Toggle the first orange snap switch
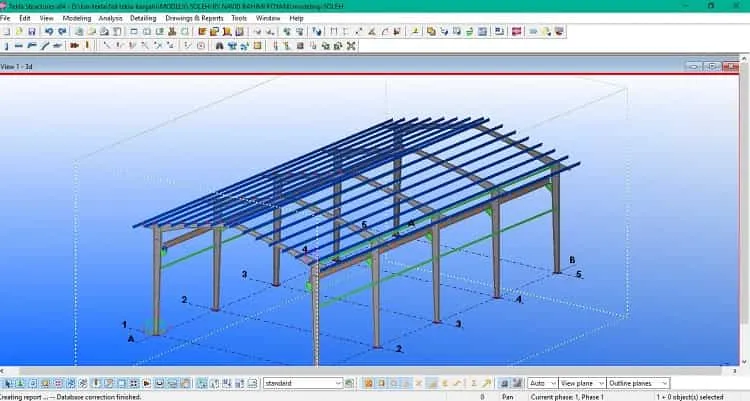The width and height of the screenshot is (750, 401). click(x=368, y=383)
